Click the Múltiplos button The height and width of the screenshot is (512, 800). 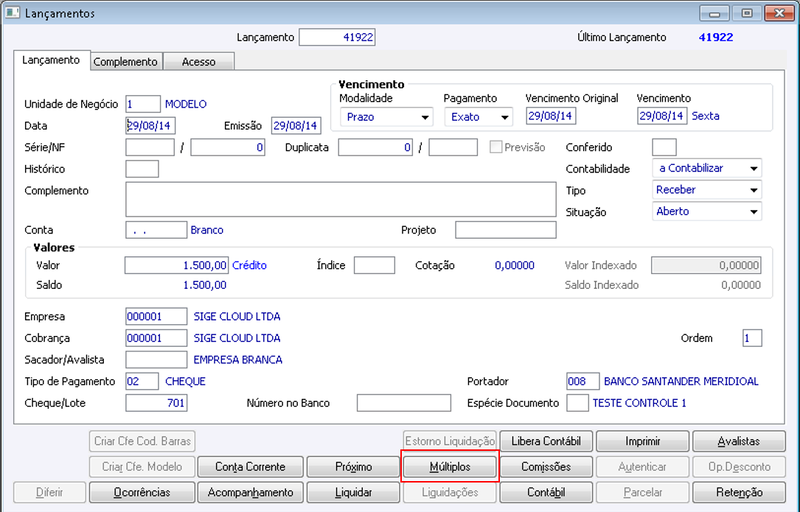pyautogui.click(x=449, y=467)
